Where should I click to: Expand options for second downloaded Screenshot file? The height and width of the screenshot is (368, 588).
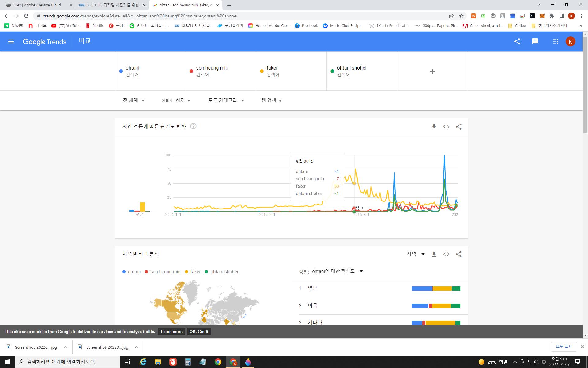click(137, 347)
